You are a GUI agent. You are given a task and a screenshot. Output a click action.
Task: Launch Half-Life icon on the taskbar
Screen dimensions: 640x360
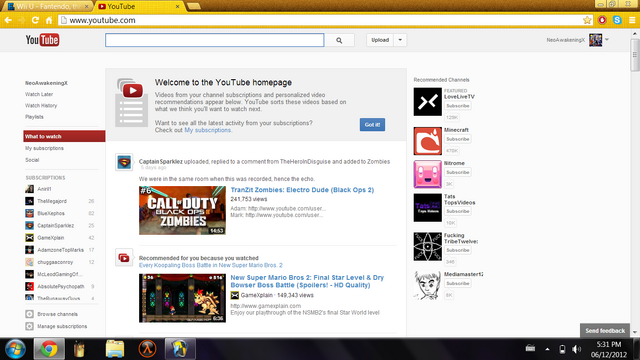pos(147,349)
